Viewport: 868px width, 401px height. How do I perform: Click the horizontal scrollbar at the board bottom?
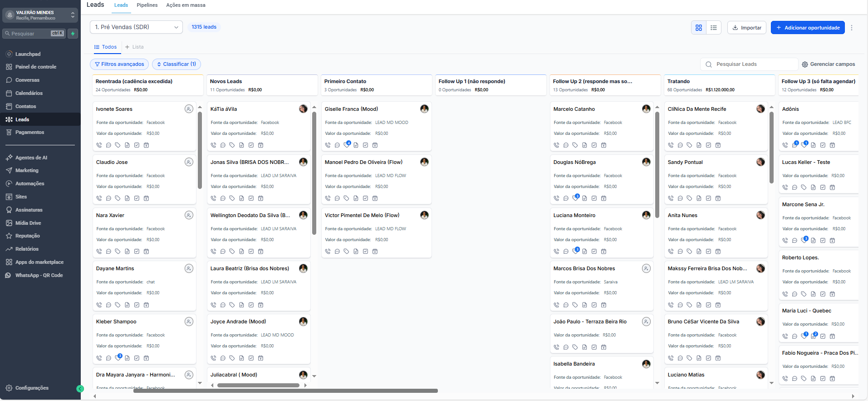coord(286,391)
